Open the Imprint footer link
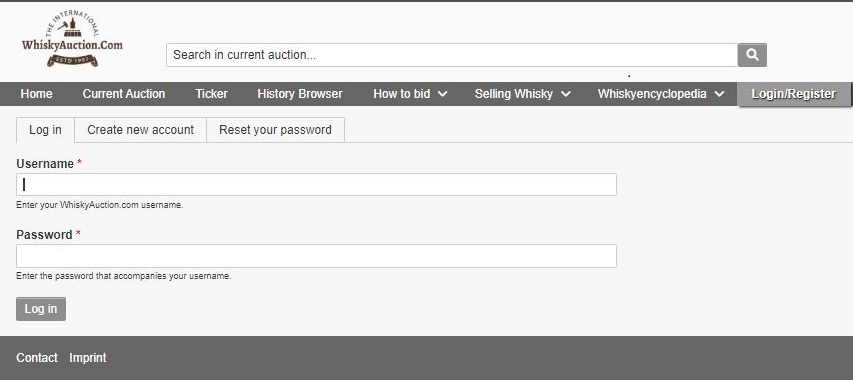The image size is (853, 380). [88, 358]
